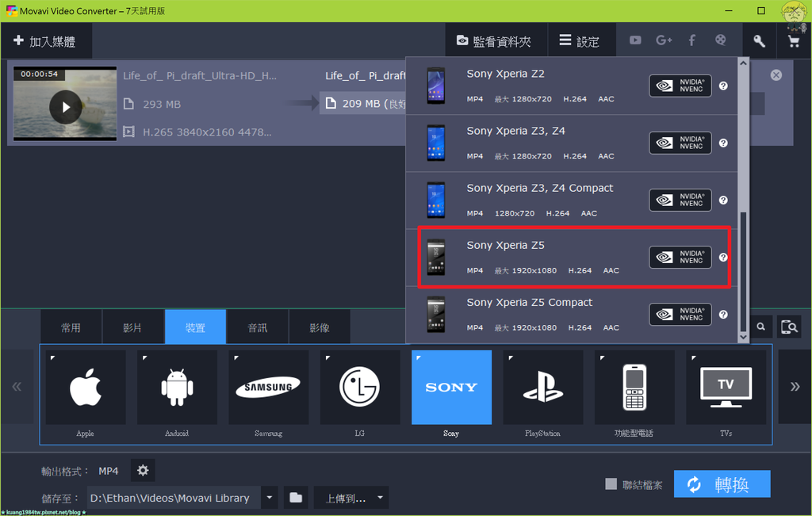Screen dimensions: 812x516
Task: Open YouTube social link icon
Action: [x=635, y=40]
